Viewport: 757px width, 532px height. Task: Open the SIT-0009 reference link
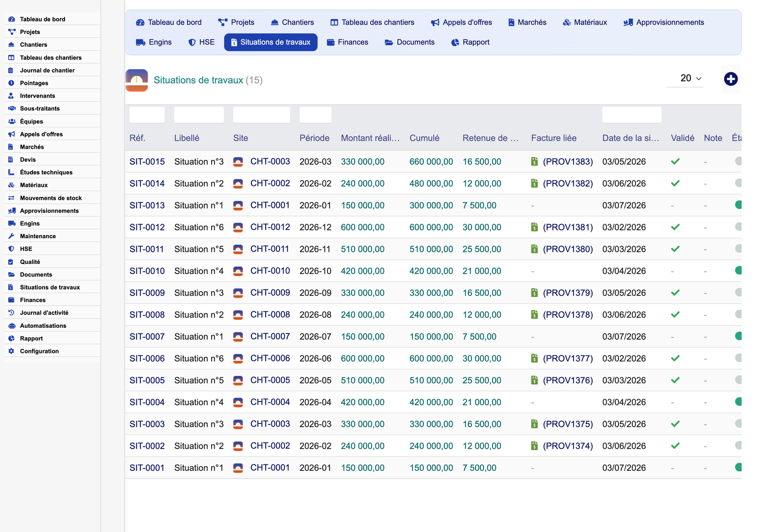click(x=147, y=293)
